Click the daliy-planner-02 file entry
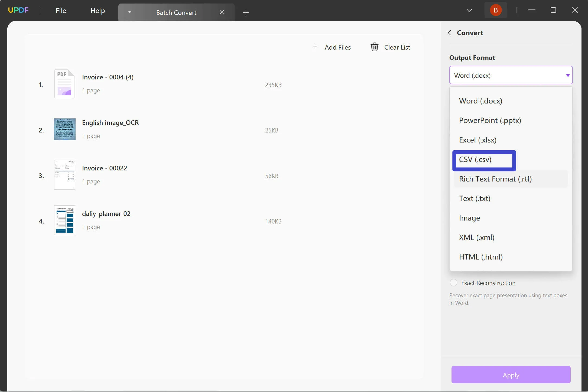This screenshot has height=392, width=588. click(106, 213)
